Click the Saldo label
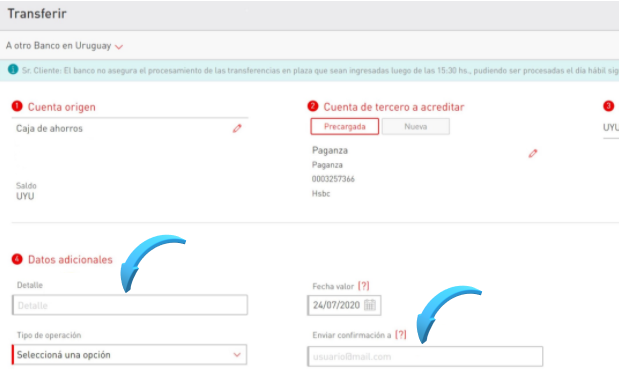 coord(26,186)
